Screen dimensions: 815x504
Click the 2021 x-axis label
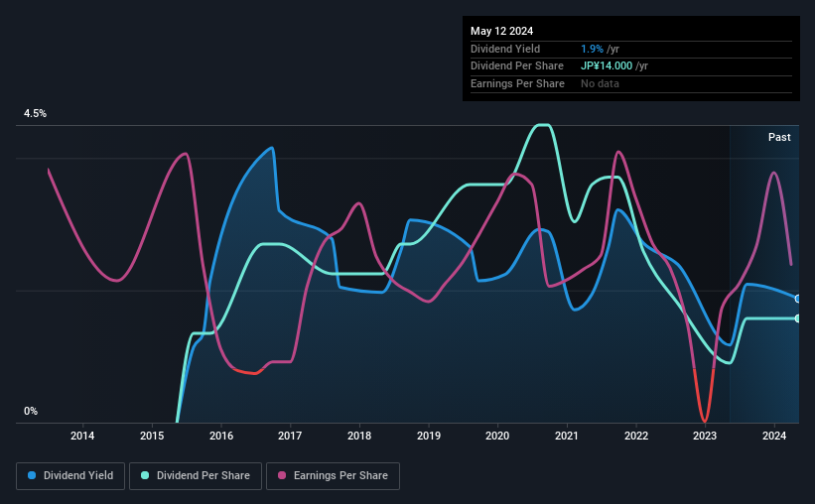[567, 436]
